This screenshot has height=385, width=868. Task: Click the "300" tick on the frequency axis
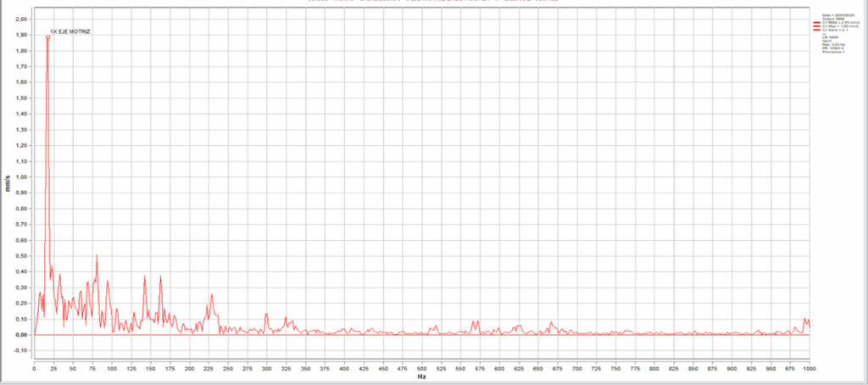[x=267, y=368]
